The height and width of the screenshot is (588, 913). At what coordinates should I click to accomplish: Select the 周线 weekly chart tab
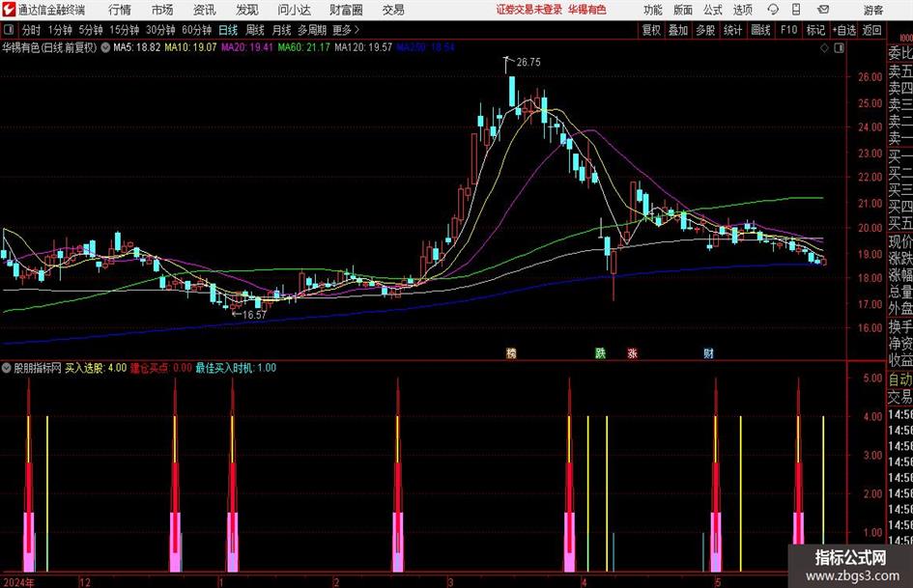pyautogui.click(x=254, y=30)
